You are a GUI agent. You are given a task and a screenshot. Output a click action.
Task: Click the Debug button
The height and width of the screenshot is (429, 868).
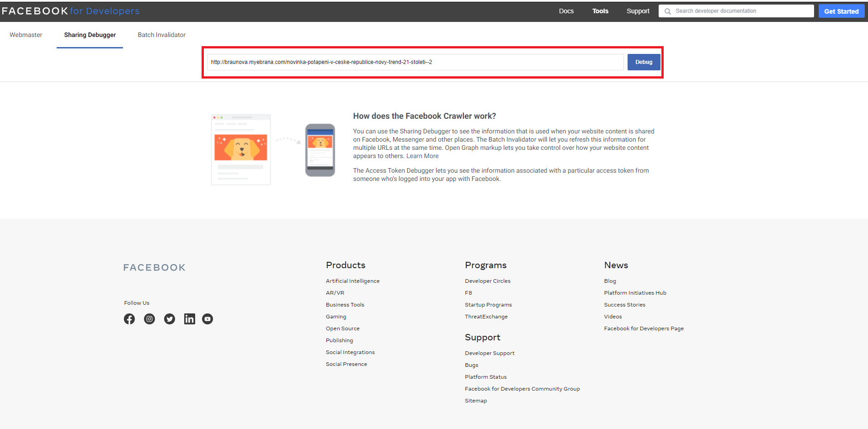(x=644, y=62)
